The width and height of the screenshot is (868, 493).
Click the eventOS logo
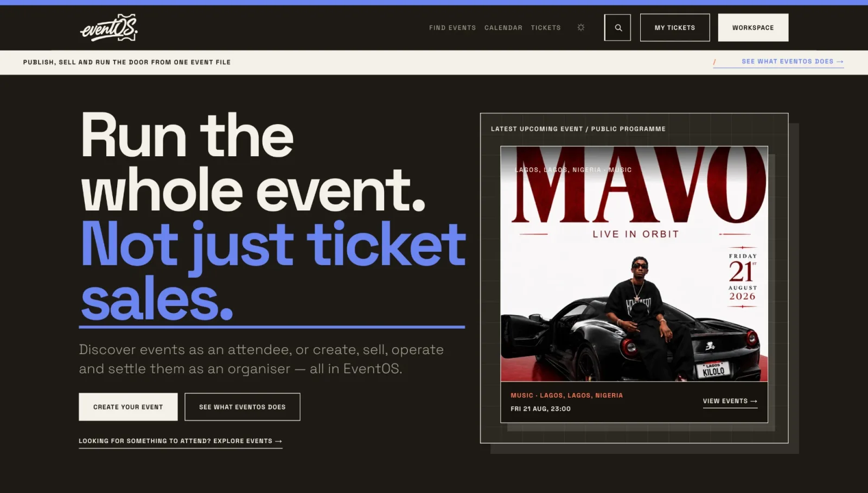tap(108, 28)
